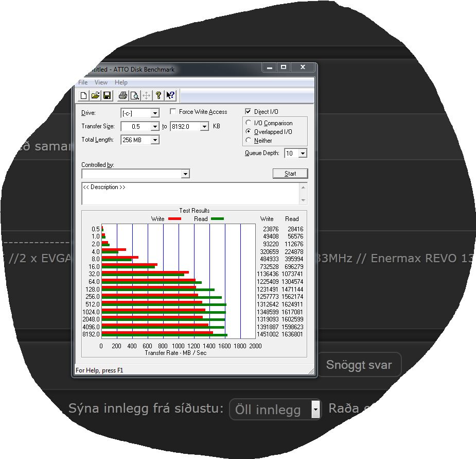Screen dimensions: 476x459
Task: Select the Neither radio button
Action: pyautogui.click(x=249, y=140)
